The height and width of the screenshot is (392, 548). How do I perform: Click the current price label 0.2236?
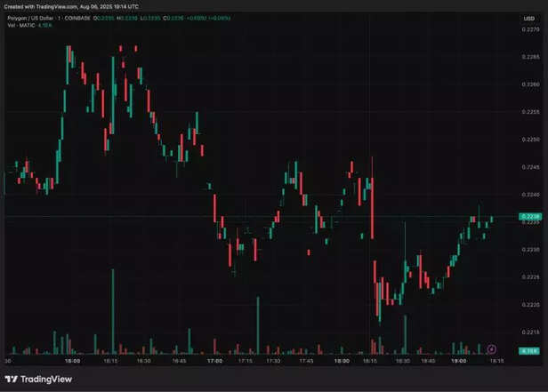529,216
